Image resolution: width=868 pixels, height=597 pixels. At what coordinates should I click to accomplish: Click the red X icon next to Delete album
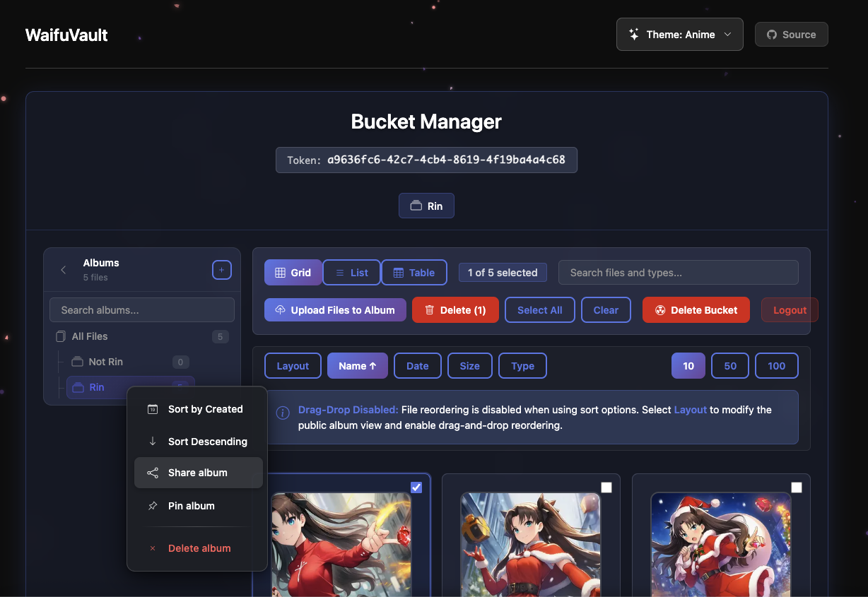pyautogui.click(x=153, y=548)
